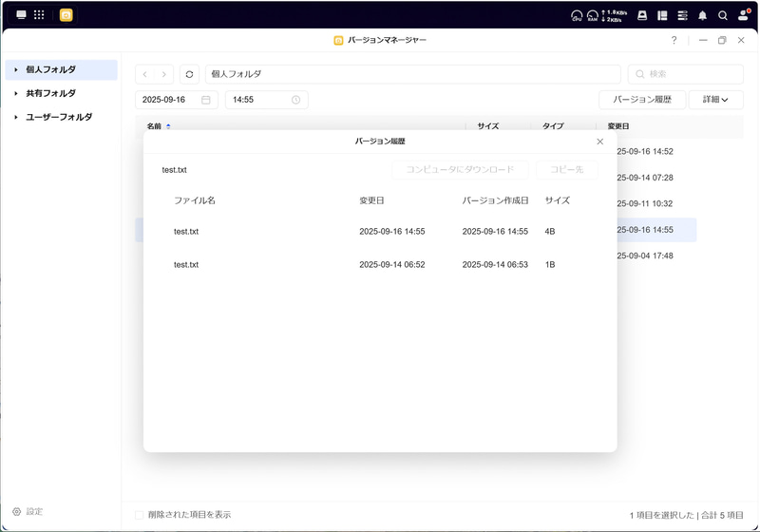760x532 pixels.
Task: Click the 設定 gear icon
Action: point(16,512)
